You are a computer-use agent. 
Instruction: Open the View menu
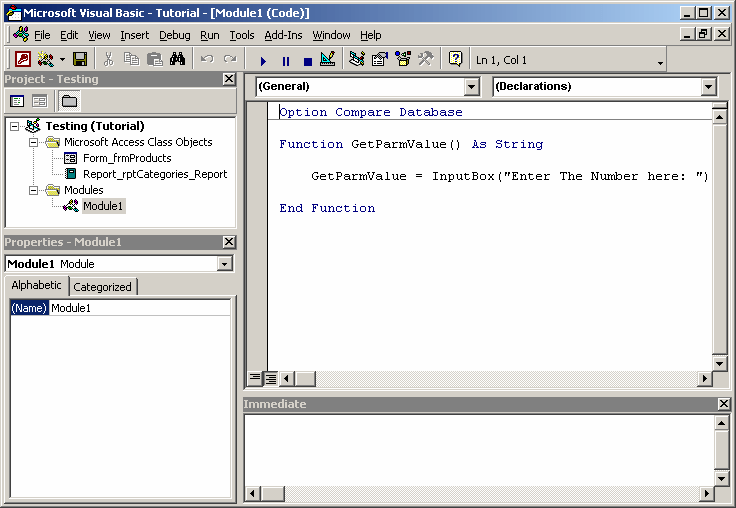[x=100, y=35]
